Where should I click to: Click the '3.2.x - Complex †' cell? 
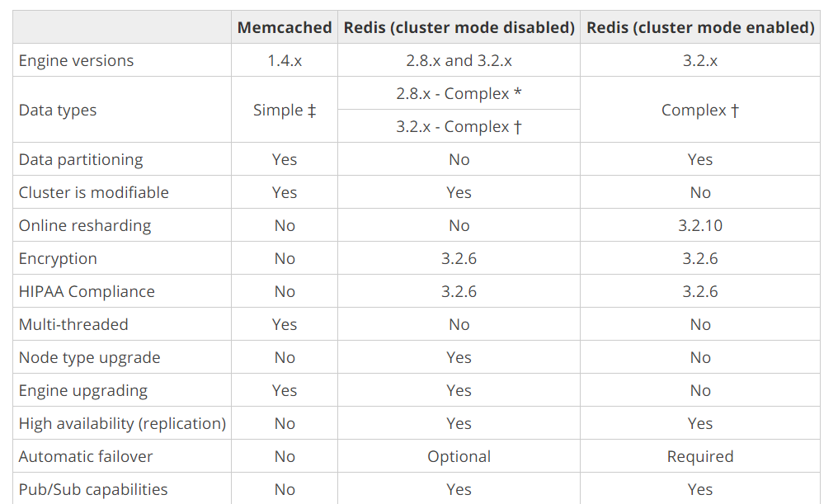[x=459, y=127]
